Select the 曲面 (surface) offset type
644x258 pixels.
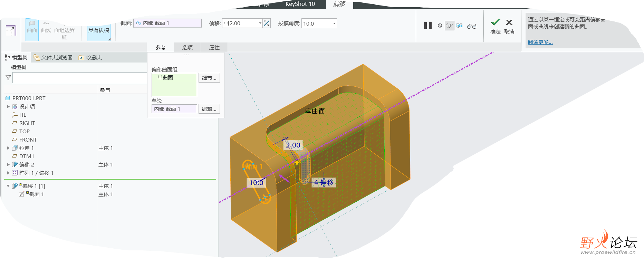(32, 30)
